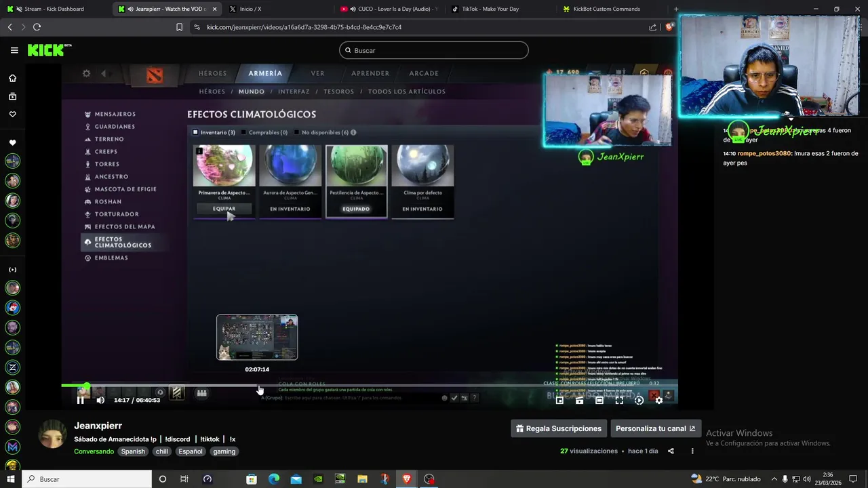This screenshot has height=488, width=868.
Task: Mute the CUCO Lover Is a Day tab audio
Action: [353, 9]
